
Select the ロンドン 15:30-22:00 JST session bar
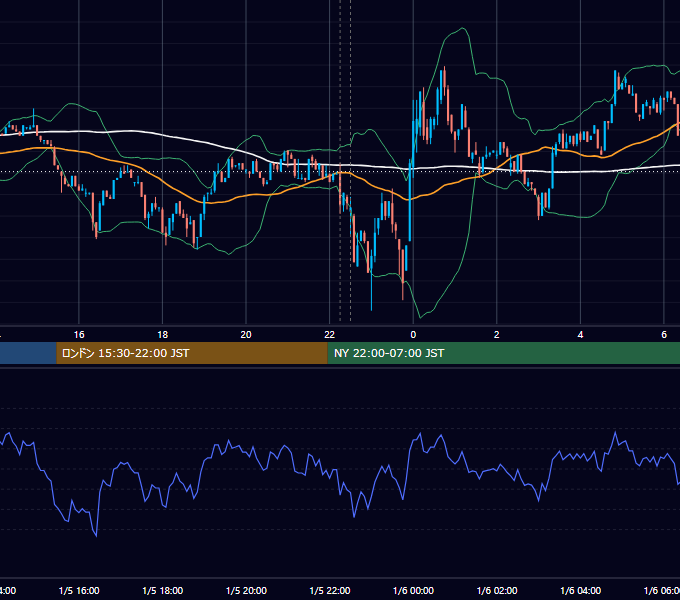192,353
